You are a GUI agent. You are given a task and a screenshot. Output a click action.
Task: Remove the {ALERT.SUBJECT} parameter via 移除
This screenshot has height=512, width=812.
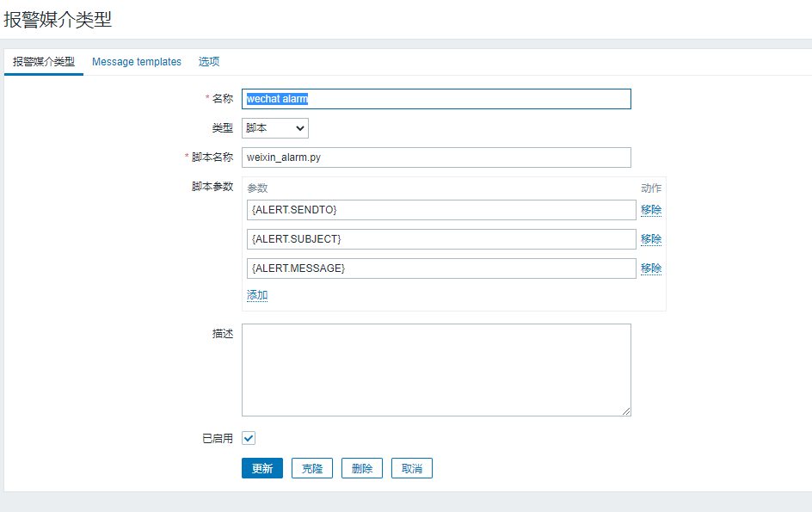[651, 239]
